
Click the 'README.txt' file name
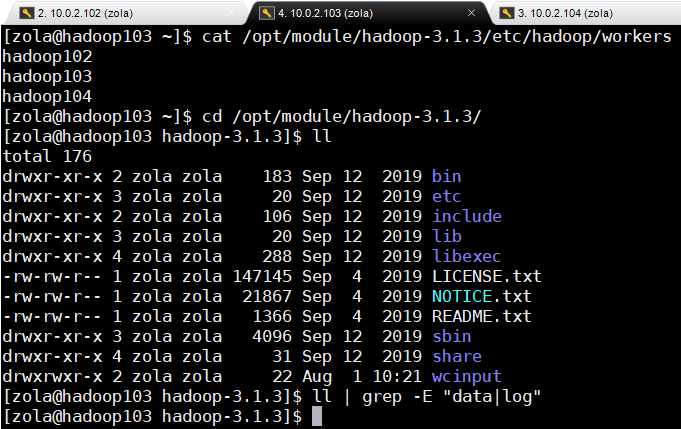click(482, 316)
